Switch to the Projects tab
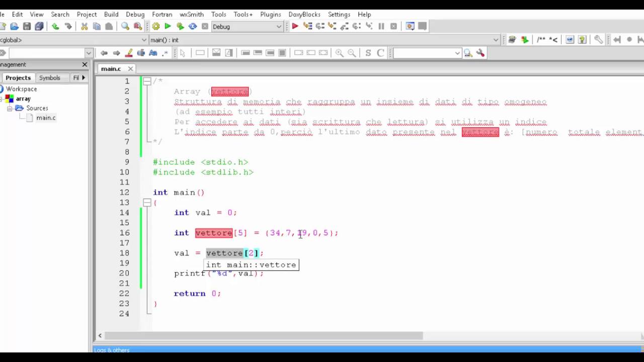The height and width of the screenshot is (362, 644). click(x=18, y=78)
